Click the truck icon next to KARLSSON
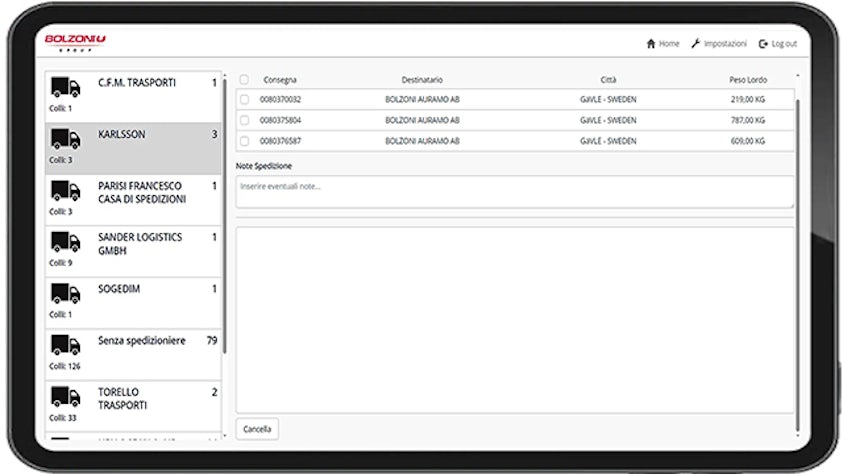This screenshot has width=843, height=474. pos(65,140)
